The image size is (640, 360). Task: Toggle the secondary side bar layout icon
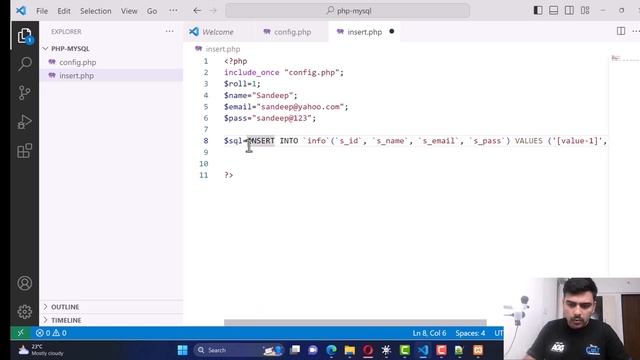pos(569,11)
